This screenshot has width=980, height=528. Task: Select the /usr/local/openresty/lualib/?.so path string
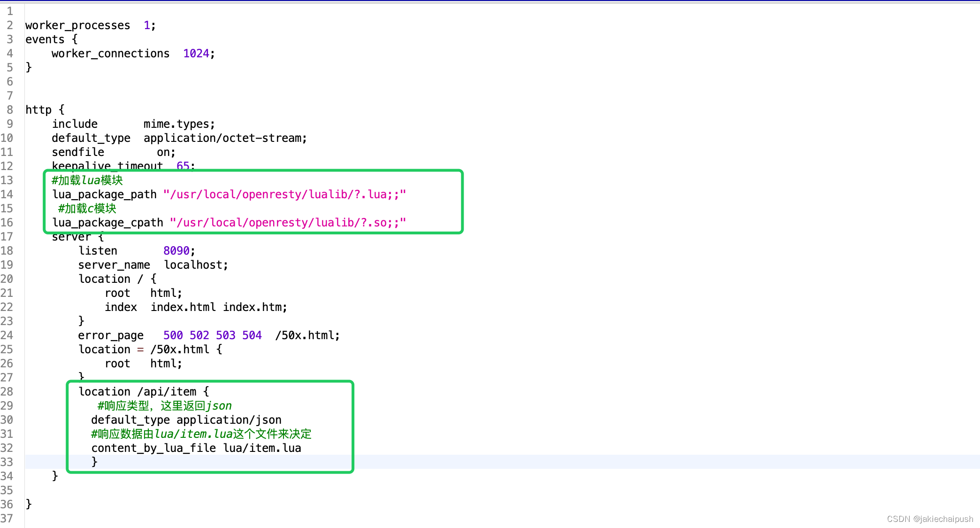coord(288,223)
